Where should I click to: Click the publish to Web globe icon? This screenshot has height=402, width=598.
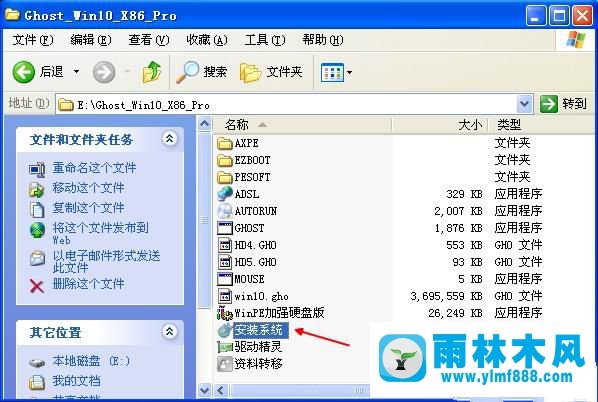click(37, 230)
